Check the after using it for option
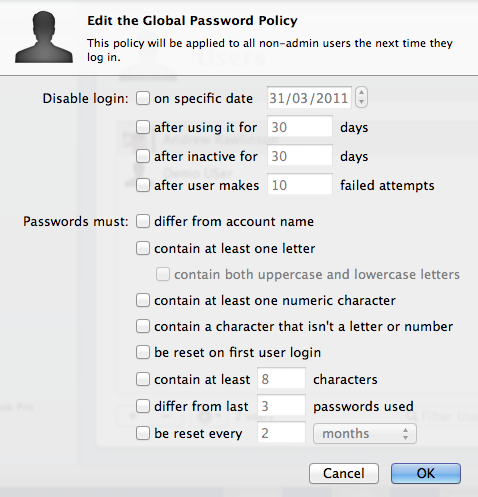Screen dimensions: 478x497 tap(143, 127)
